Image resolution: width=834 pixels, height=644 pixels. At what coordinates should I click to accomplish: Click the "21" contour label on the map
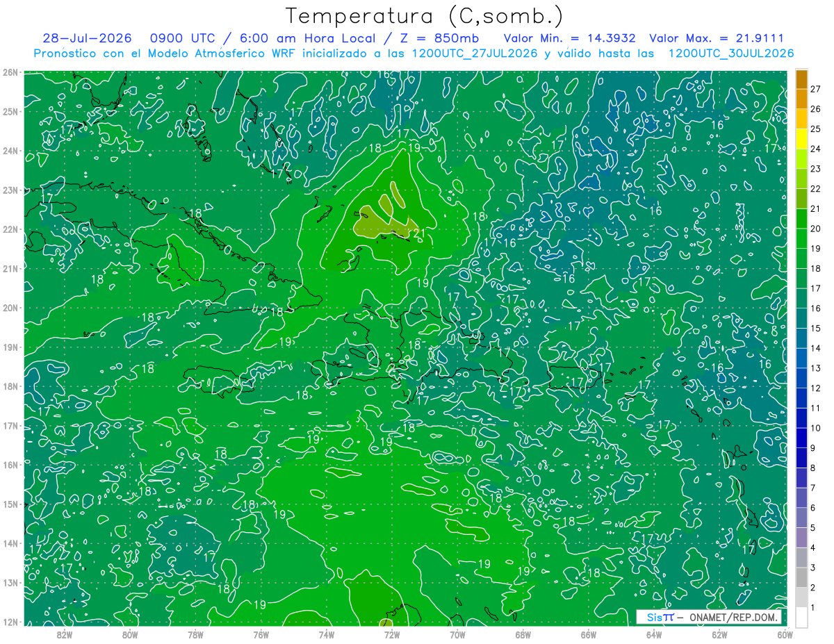pos(419,233)
